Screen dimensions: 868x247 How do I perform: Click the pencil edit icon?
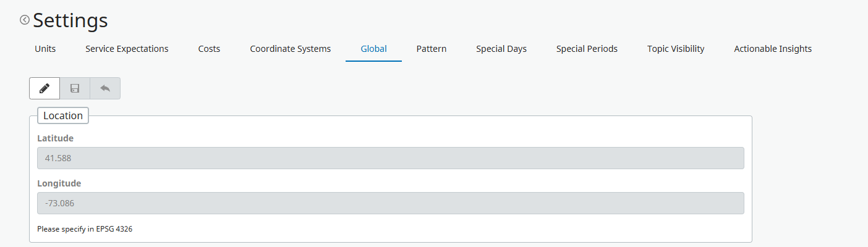click(45, 88)
